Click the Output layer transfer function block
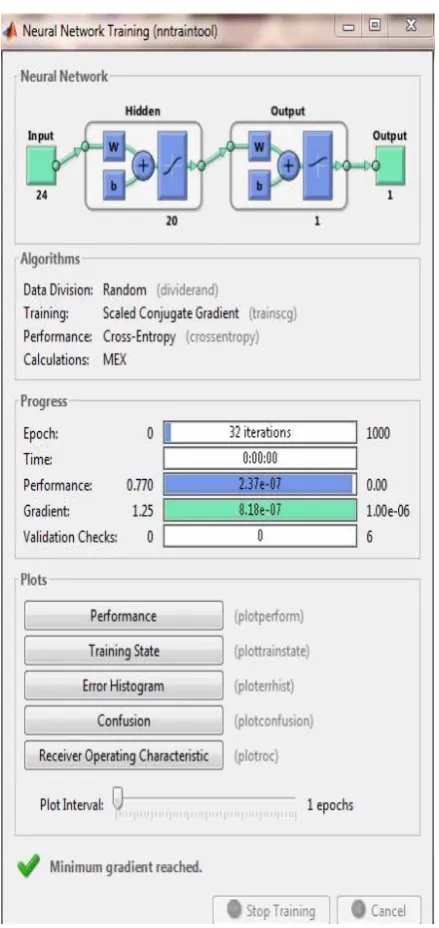439x928 pixels. pos(318,165)
